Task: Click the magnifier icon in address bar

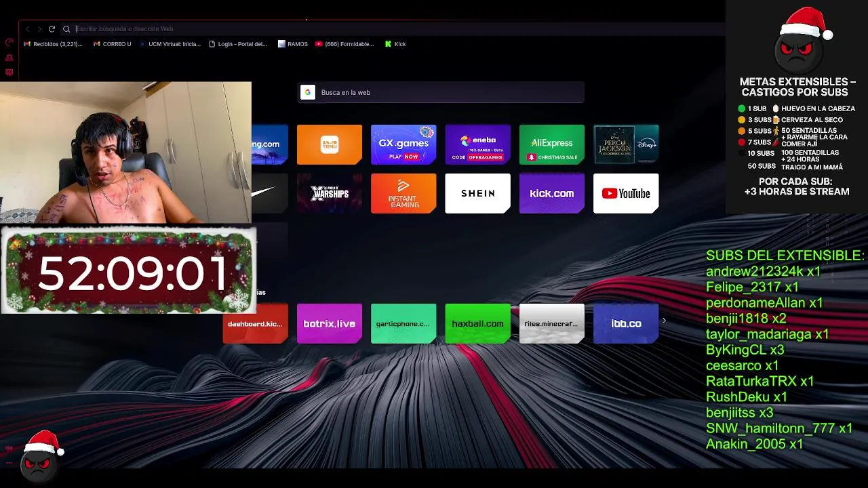Action: click(x=66, y=29)
